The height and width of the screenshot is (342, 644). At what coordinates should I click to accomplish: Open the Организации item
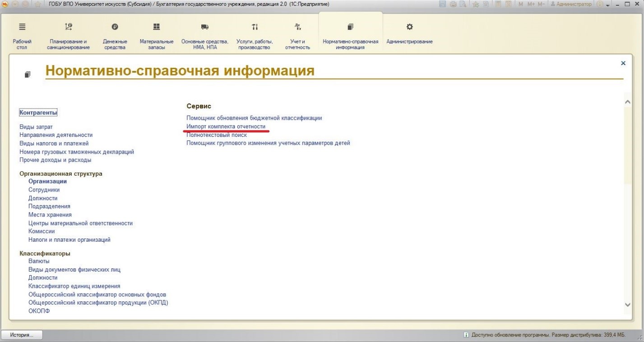(47, 182)
